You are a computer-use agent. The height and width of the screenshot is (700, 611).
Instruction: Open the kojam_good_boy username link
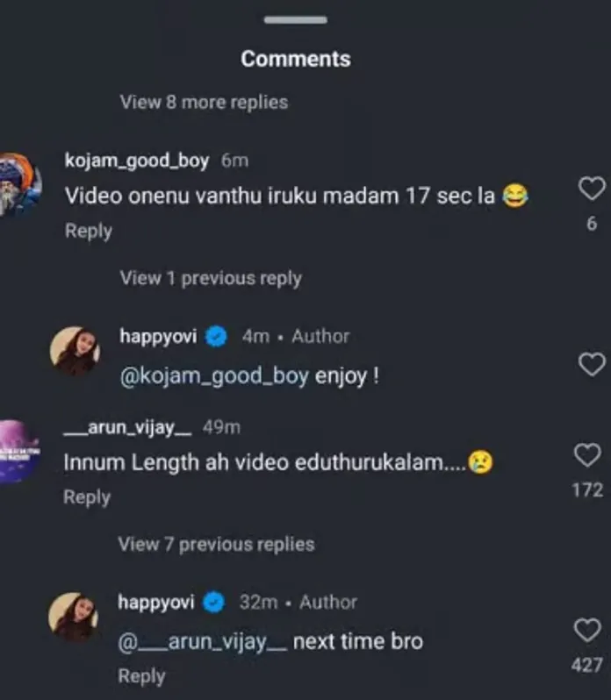[x=137, y=161]
